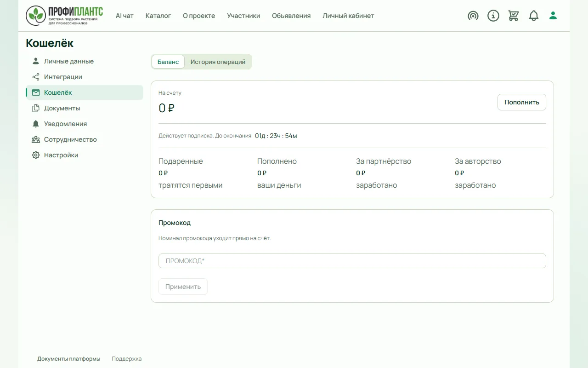Open Личный кабинет in the top menu
The height and width of the screenshot is (368, 588).
point(348,16)
